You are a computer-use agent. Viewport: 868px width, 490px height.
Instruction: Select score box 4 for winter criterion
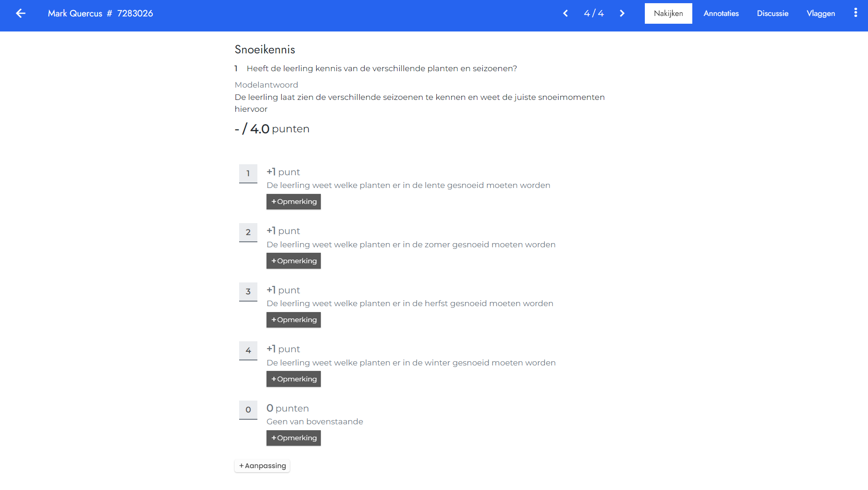point(248,350)
